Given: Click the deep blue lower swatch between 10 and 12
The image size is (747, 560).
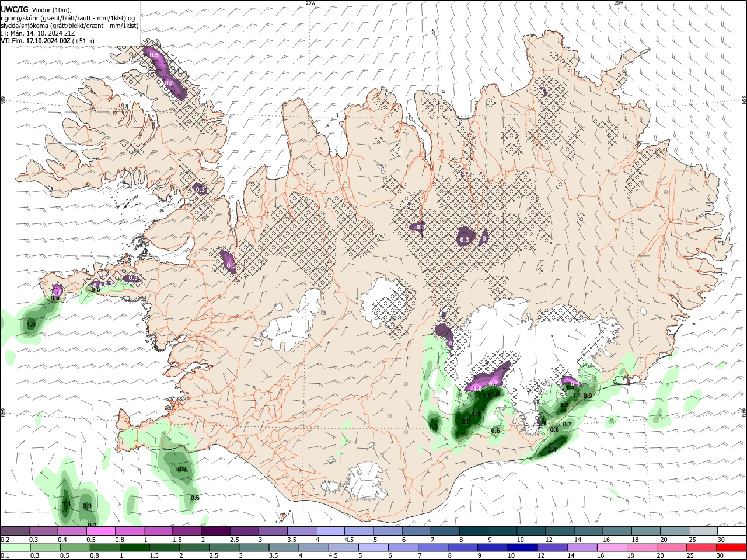Looking at the screenshot, I should click(x=522, y=547).
